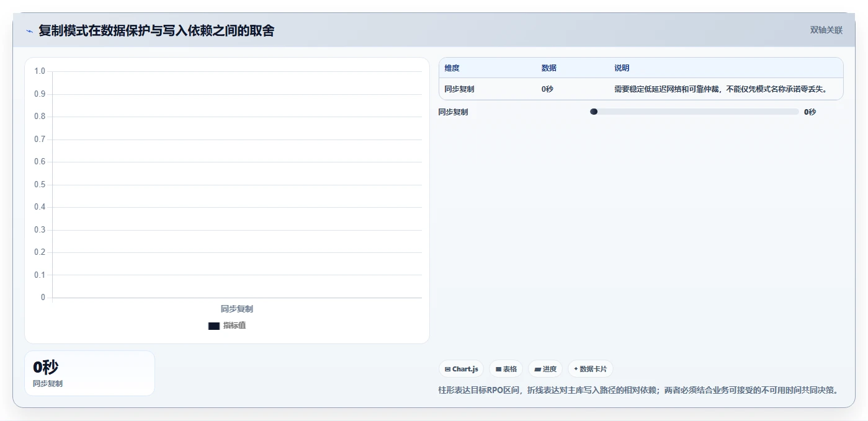
Task: Click the 说明 column header
Action: (622, 68)
